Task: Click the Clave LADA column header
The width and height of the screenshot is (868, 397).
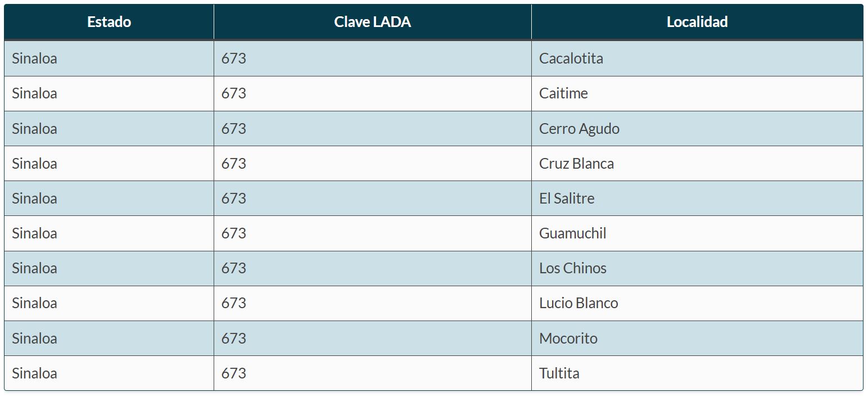Action: (x=372, y=22)
